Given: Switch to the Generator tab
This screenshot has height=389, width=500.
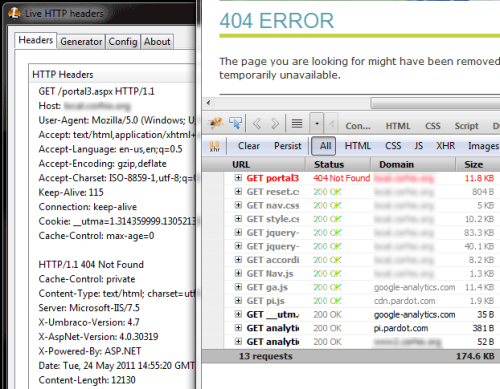Looking at the screenshot, I should (x=81, y=42).
